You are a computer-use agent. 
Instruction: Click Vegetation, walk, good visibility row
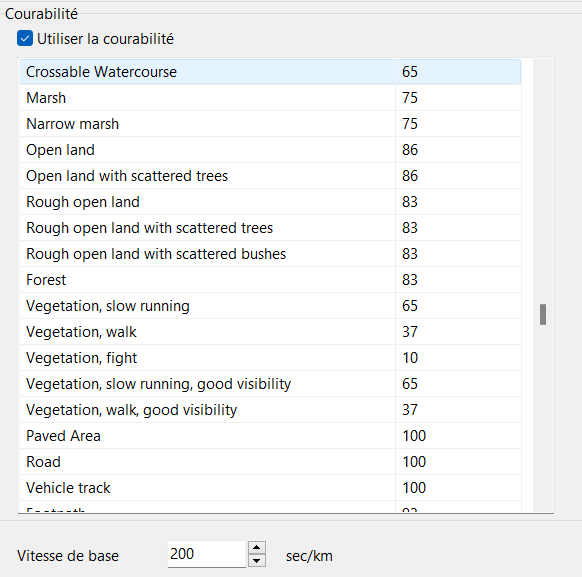click(270, 409)
